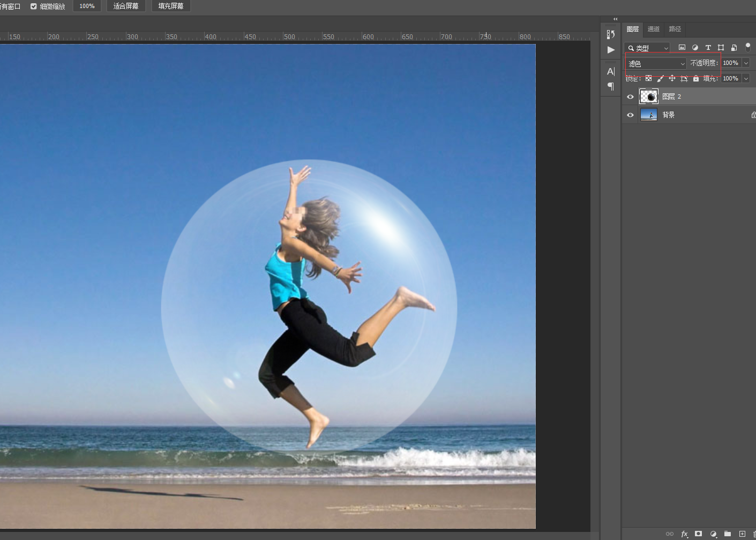756x540 pixels.
Task: Open the Character panel icon
Action: (x=611, y=71)
